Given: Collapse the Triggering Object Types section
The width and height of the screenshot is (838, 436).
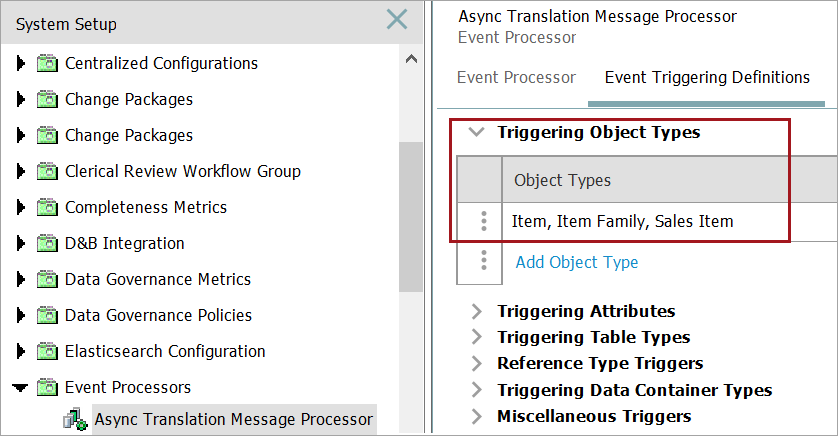Looking at the screenshot, I should coord(477,132).
